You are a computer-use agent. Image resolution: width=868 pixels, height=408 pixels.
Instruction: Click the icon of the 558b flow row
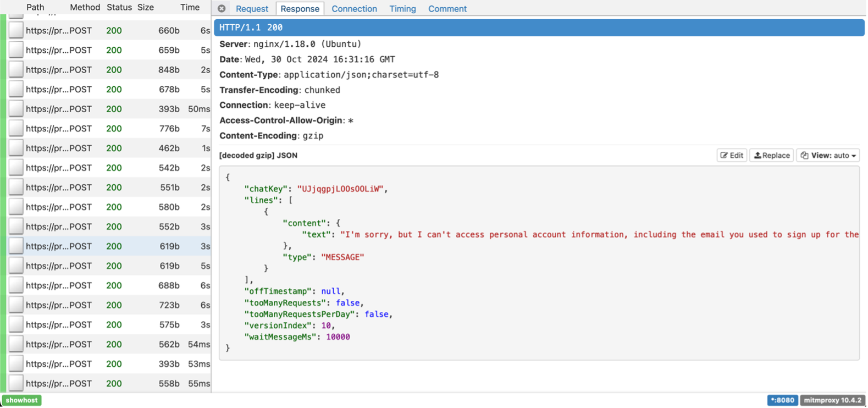tap(16, 383)
